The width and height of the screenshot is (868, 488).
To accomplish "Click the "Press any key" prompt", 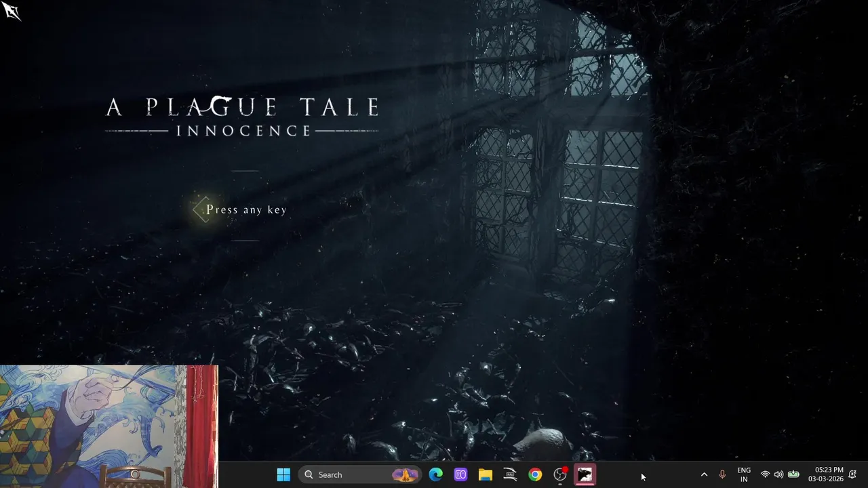I will (x=246, y=209).
